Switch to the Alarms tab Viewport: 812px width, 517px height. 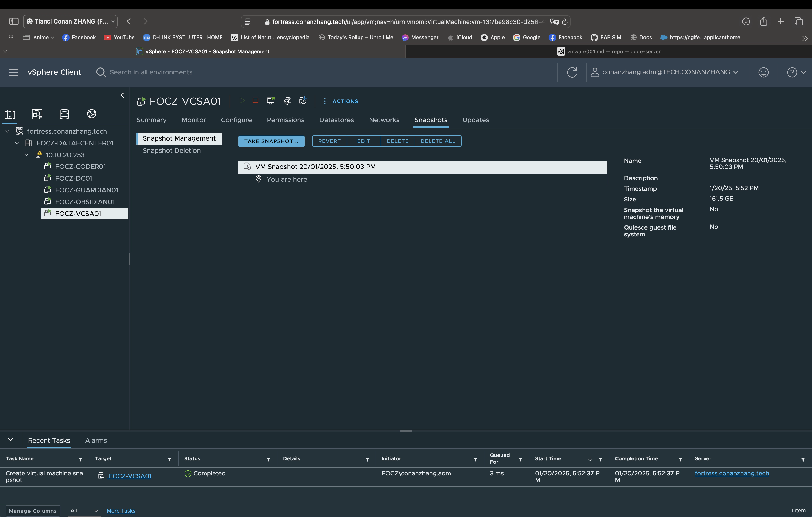tap(96, 440)
